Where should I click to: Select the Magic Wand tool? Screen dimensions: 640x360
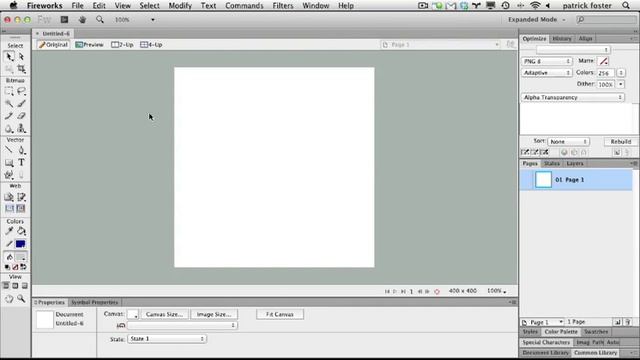pos(9,104)
